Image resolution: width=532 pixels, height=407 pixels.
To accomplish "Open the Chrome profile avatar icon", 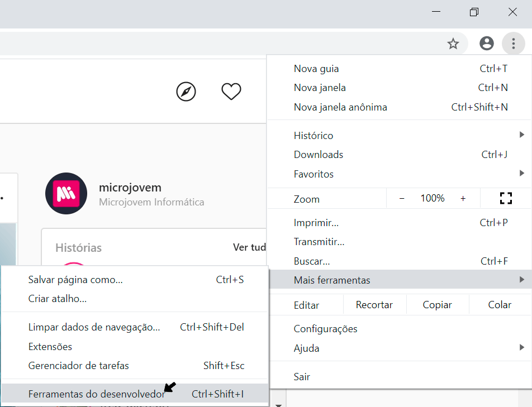I will [487, 44].
